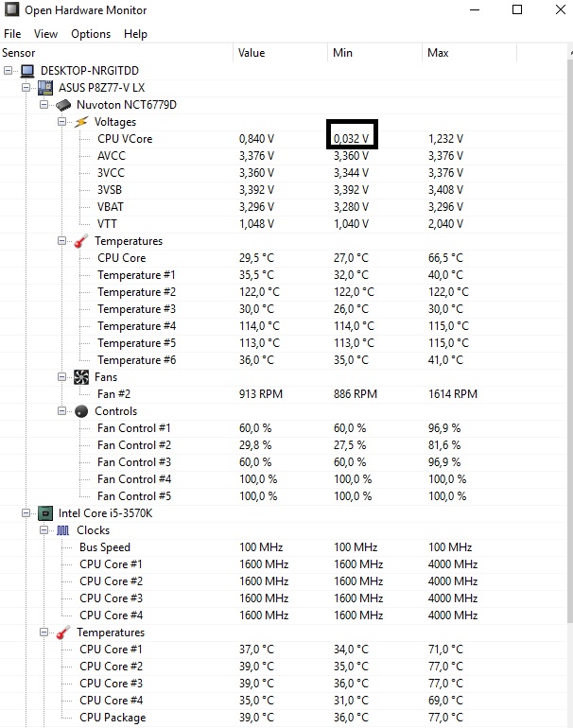
Task: Collapse the Voltages tree node
Action: 62,122
